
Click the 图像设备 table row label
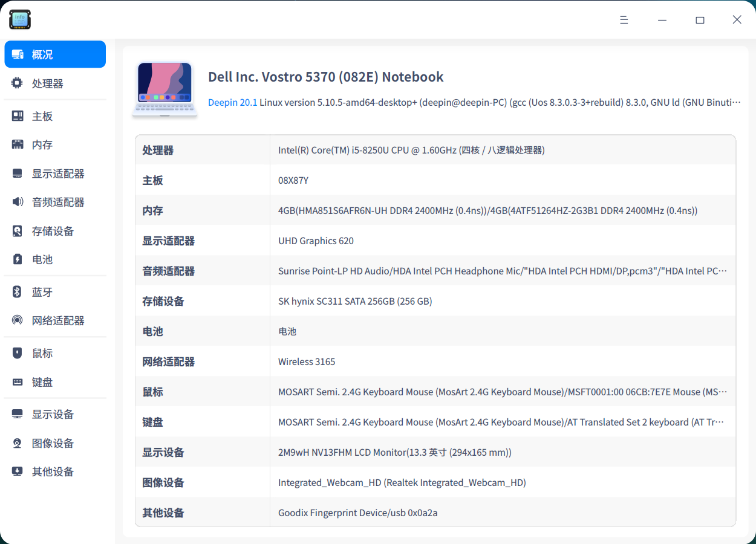[163, 482]
